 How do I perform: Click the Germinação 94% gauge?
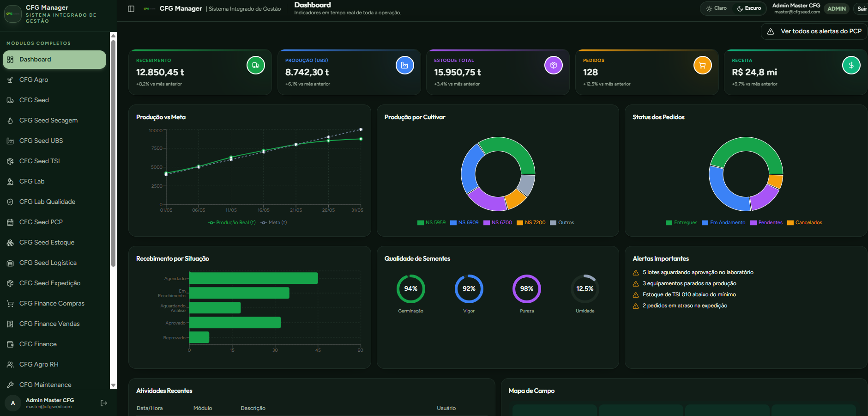click(411, 289)
